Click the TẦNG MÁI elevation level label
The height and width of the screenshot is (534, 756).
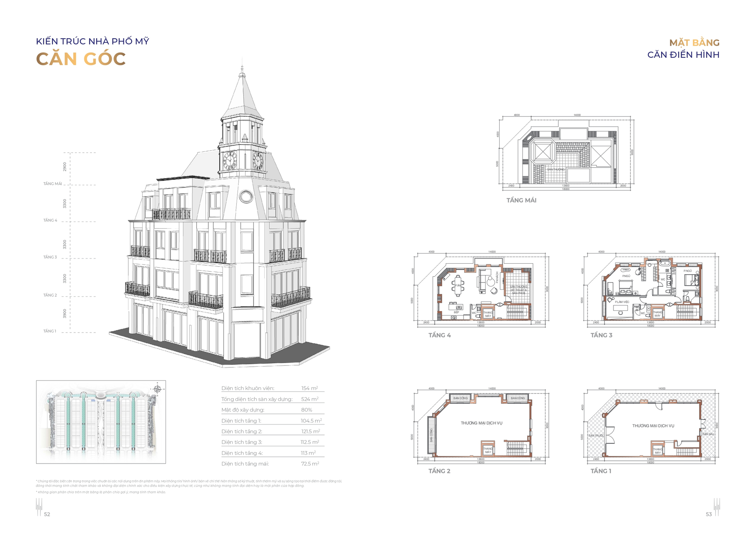point(53,184)
